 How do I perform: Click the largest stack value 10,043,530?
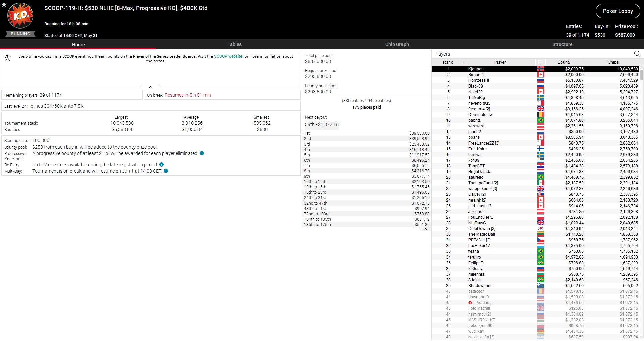click(x=122, y=123)
